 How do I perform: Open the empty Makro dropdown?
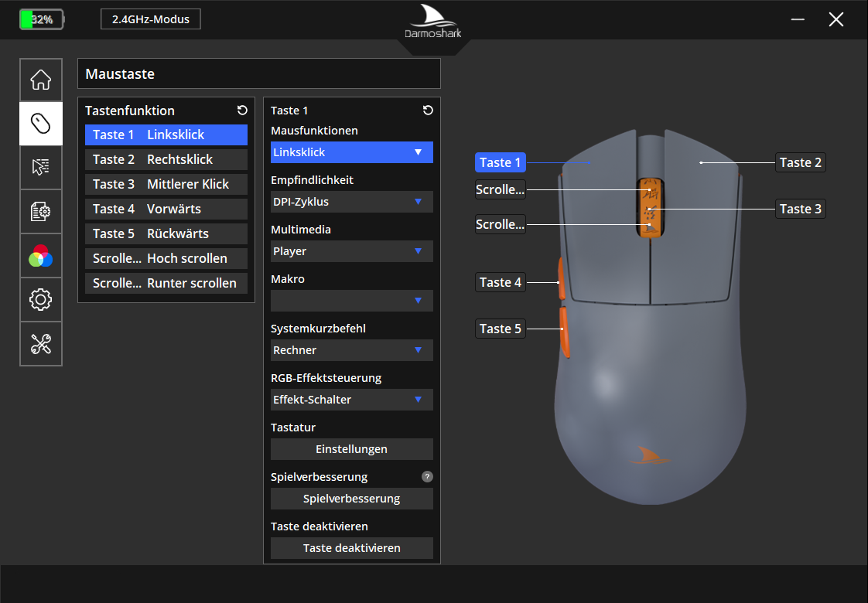351,301
